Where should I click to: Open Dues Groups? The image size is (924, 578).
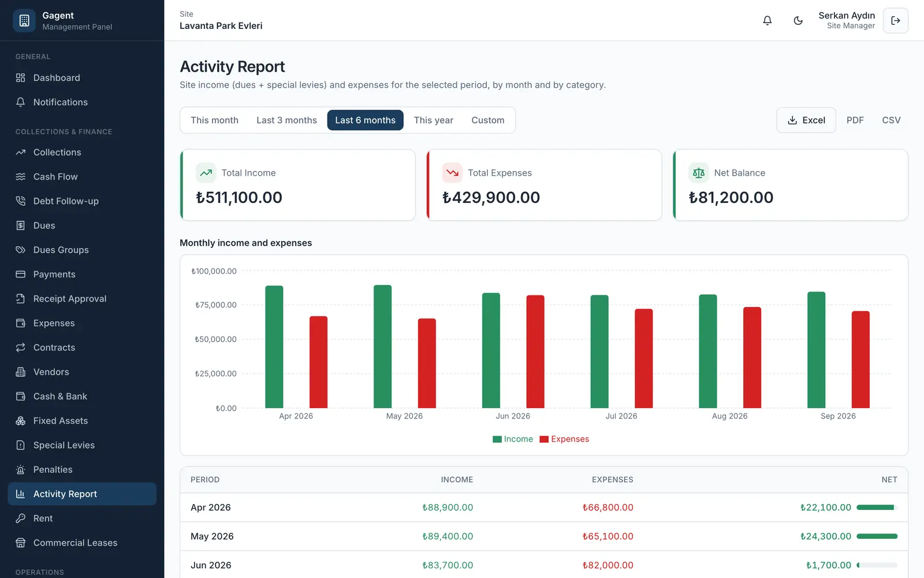pos(82,250)
